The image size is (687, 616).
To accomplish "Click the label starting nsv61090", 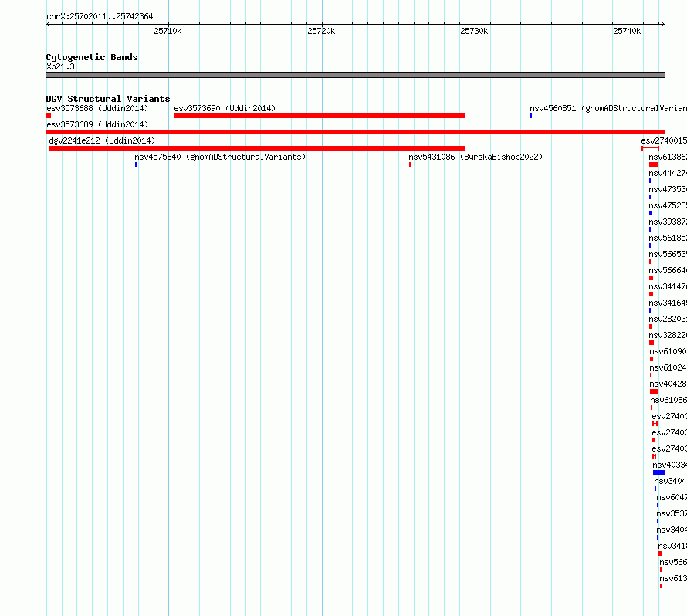I will point(668,351).
